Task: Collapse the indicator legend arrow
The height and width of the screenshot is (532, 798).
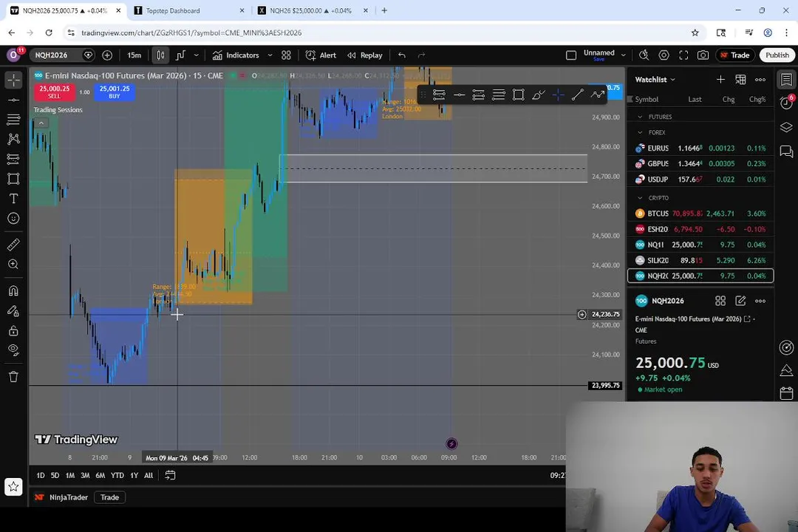Action: 41,123
